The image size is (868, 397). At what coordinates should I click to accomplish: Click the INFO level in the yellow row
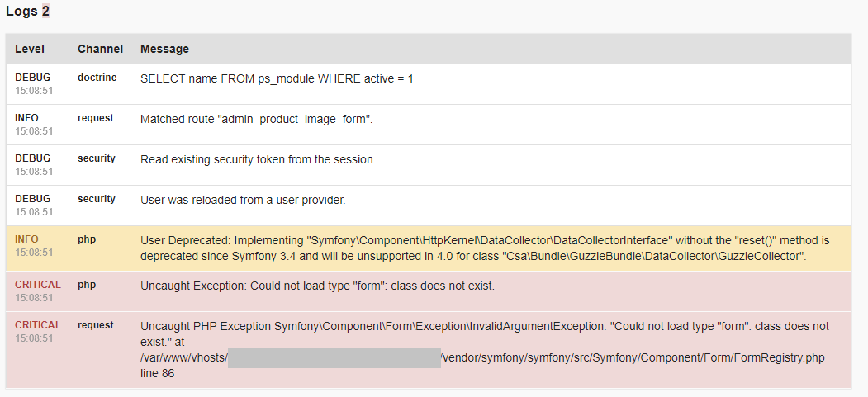(26, 239)
